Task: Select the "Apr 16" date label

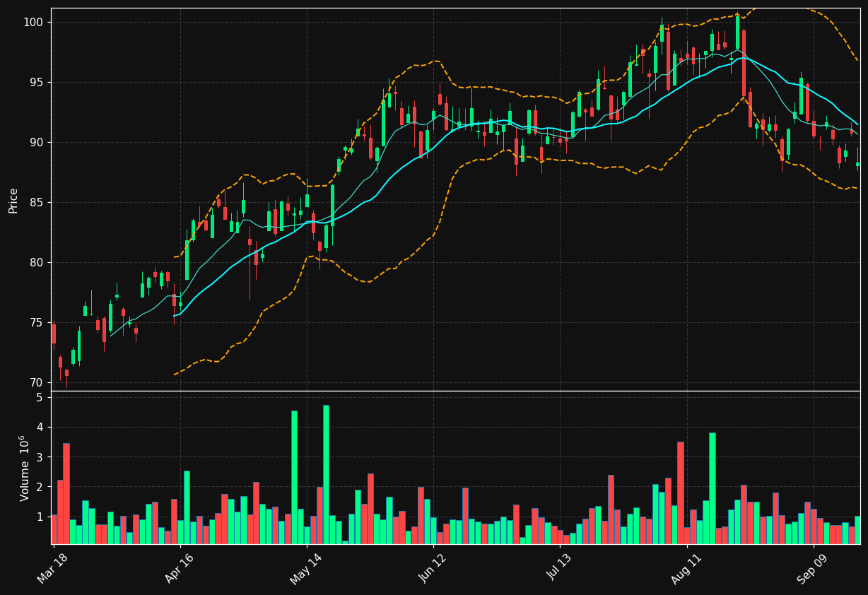Action: (x=179, y=568)
